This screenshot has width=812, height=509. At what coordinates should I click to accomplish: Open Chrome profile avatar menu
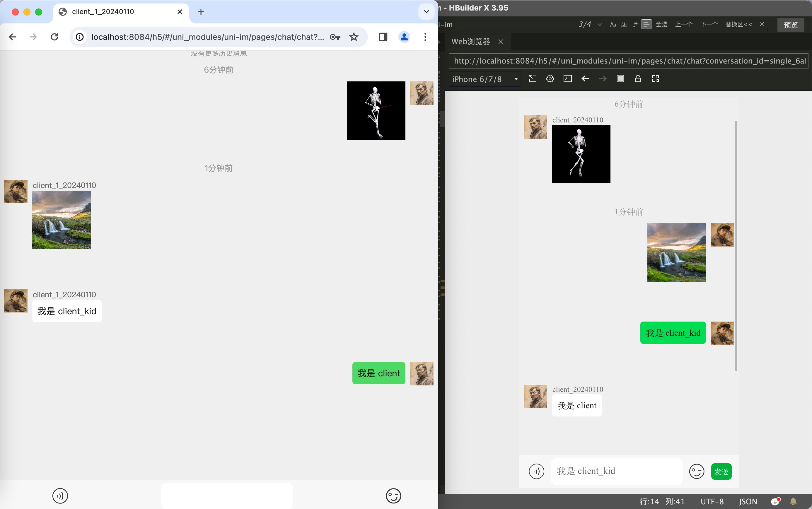point(404,37)
